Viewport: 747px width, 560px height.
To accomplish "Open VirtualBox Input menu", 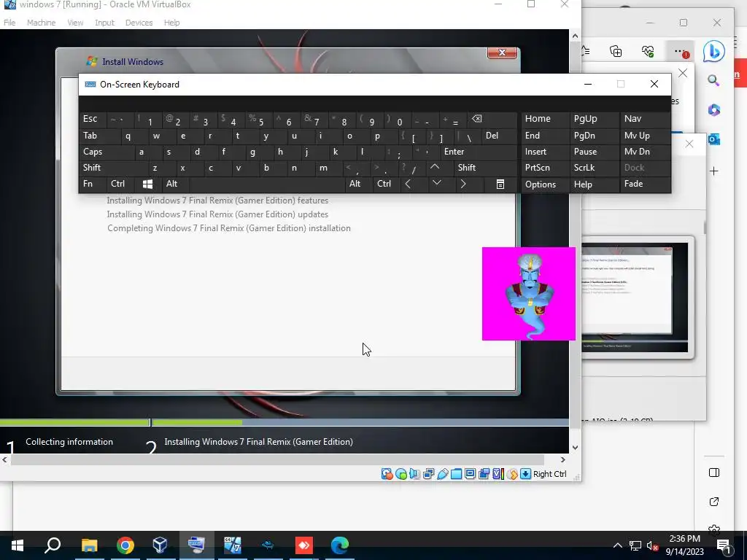I will tap(104, 23).
